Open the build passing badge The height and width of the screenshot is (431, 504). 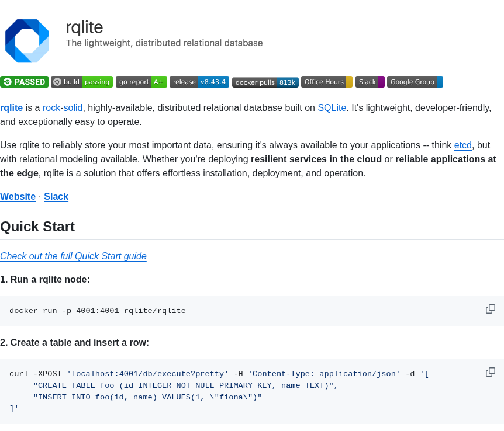click(x=82, y=82)
